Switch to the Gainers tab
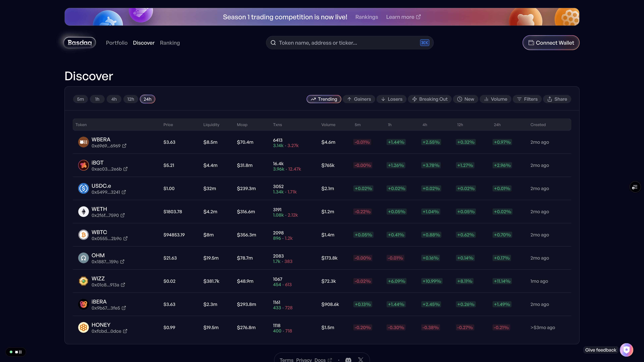 pyautogui.click(x=359, y=99)
